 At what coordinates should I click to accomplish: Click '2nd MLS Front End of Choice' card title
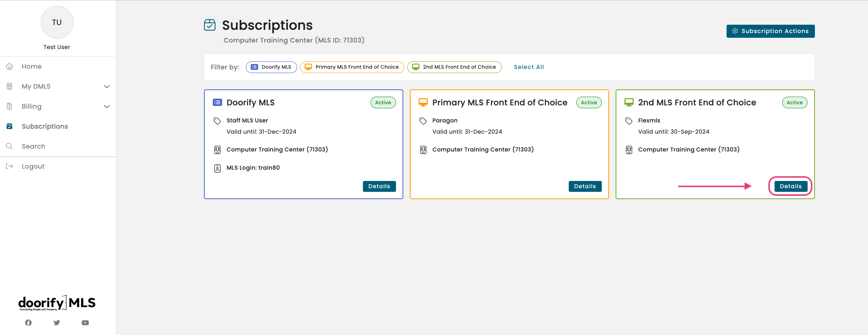697,103
